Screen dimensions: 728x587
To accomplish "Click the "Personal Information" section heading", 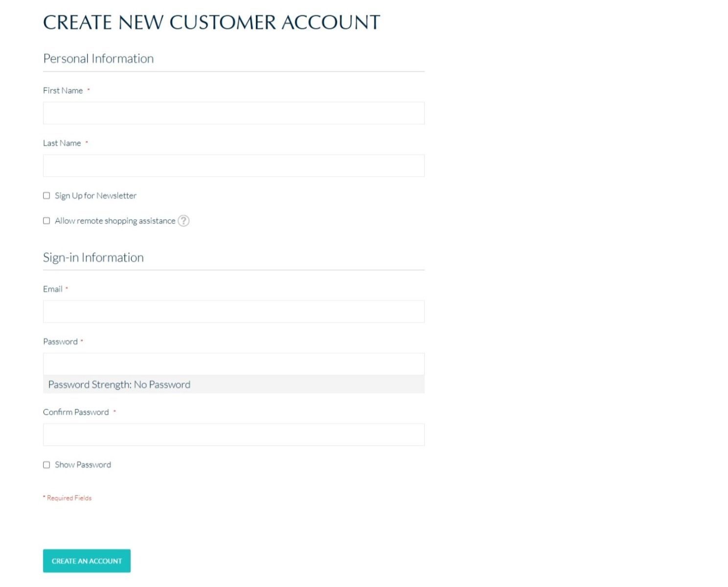I will [x=98, y=59].
